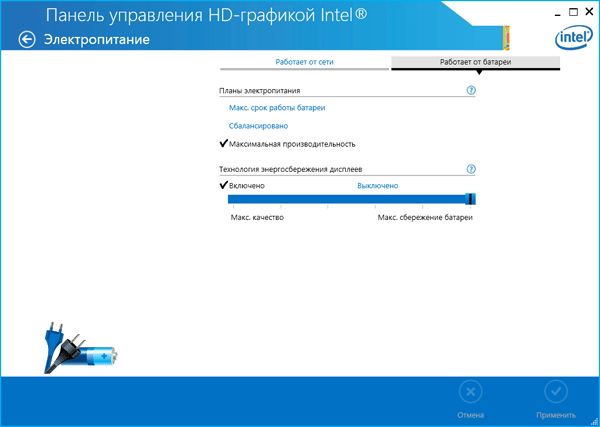Screen dimensions: 600x427
Task: Disable display power saving with Выключено
Action: click(x=377, y=186)
